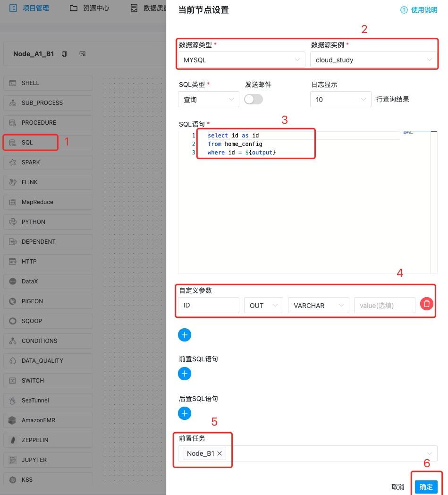448x495 pixels.
Task: Toggle the 发送邮件 switch
Action: pos(254,100)
